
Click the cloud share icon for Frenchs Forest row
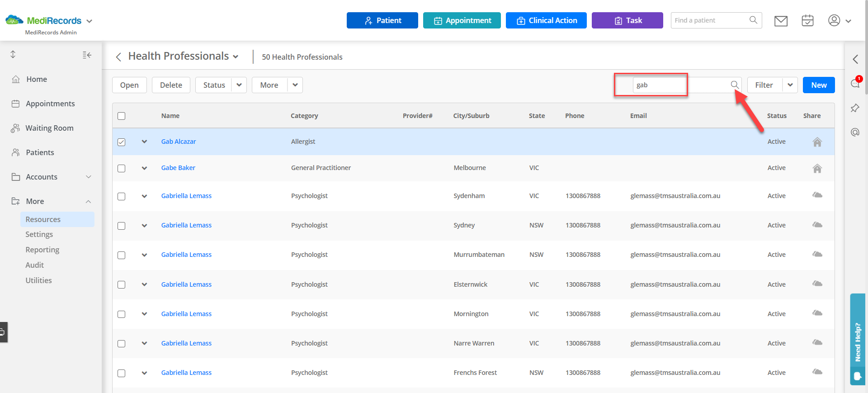point(817,372)
